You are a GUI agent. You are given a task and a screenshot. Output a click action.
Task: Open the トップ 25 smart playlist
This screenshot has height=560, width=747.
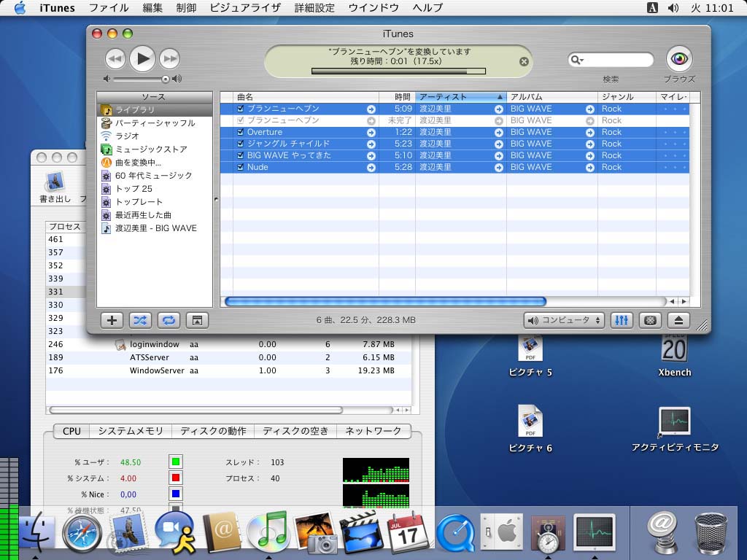[x=155, y=189]
